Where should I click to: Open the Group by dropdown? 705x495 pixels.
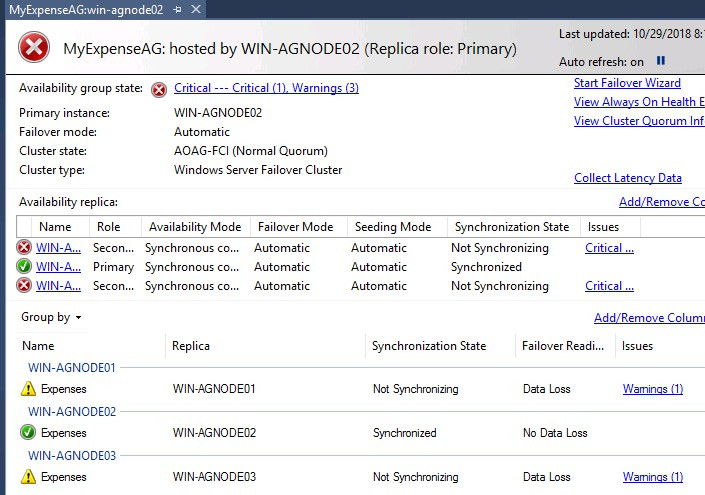(x=51, y=318)
